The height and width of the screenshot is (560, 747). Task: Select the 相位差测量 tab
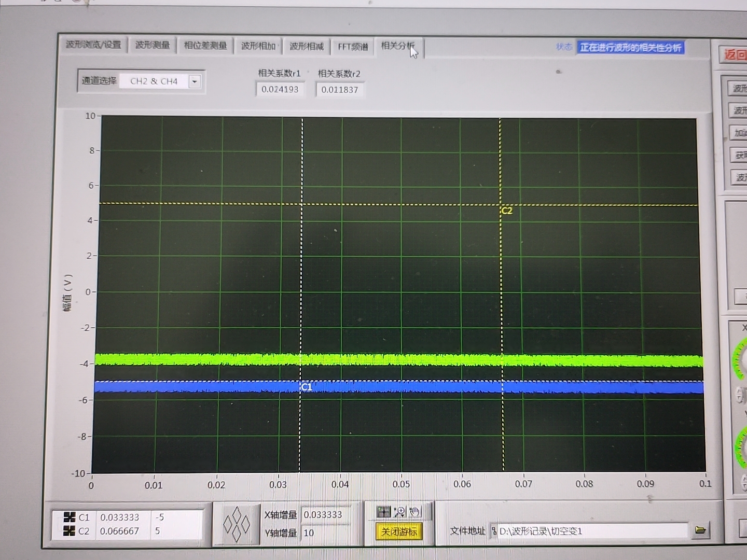pos(205,46)
